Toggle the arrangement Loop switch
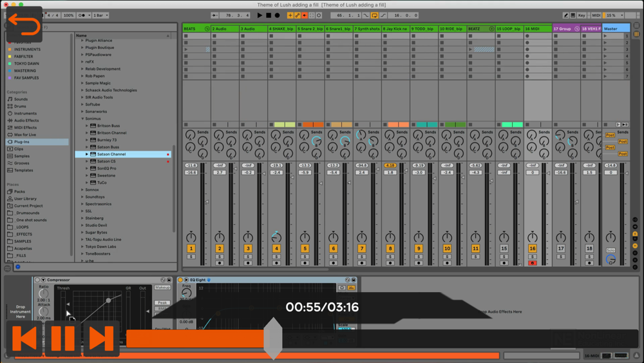This screenshot has width=644, height=363. [x=375, y=15]
